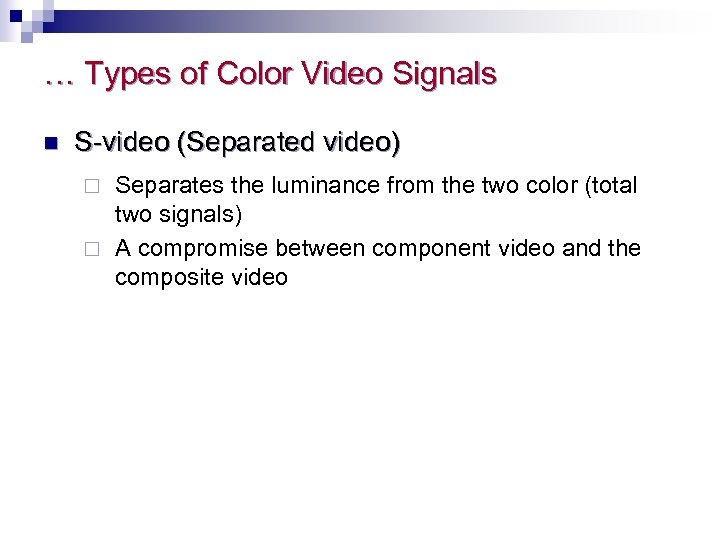Click the text "composite video"
Image resolution: width=720 pixels, height=540 pixels.
pos(201,277)
